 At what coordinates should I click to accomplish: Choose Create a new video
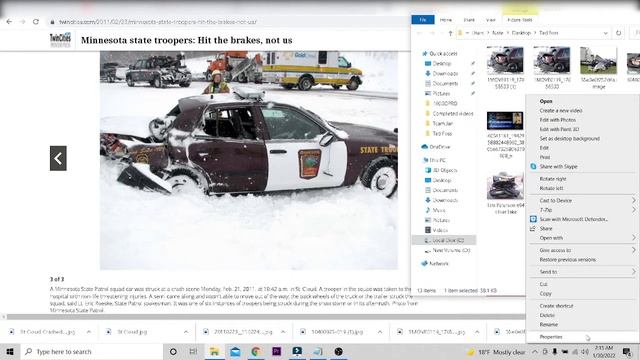pyautogui.click(x=561, y=111)
